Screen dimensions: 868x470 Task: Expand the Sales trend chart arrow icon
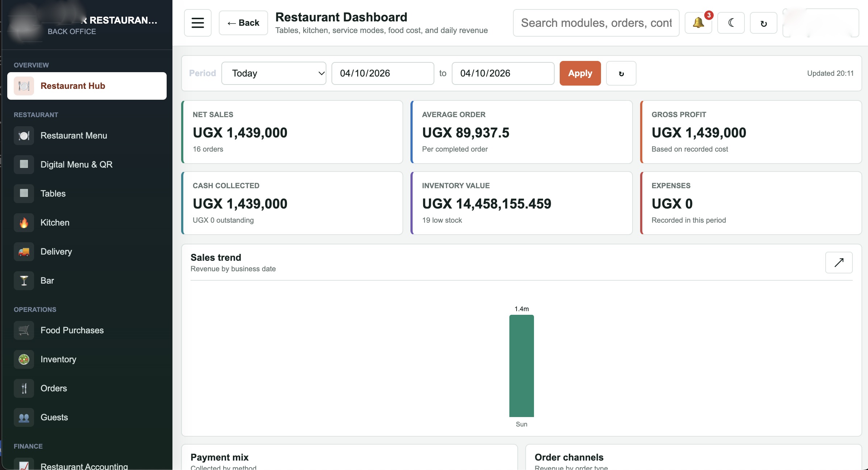839,263
